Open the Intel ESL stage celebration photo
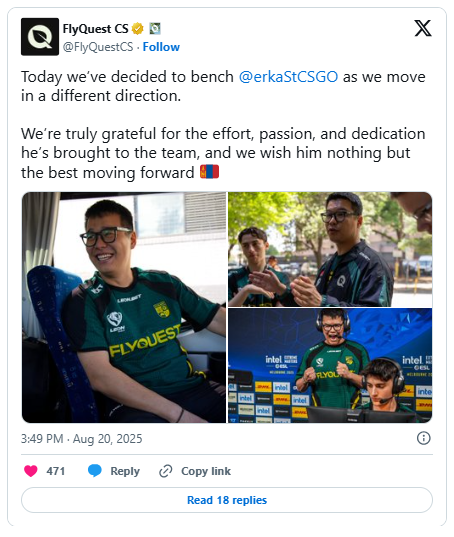 point(330,365)
